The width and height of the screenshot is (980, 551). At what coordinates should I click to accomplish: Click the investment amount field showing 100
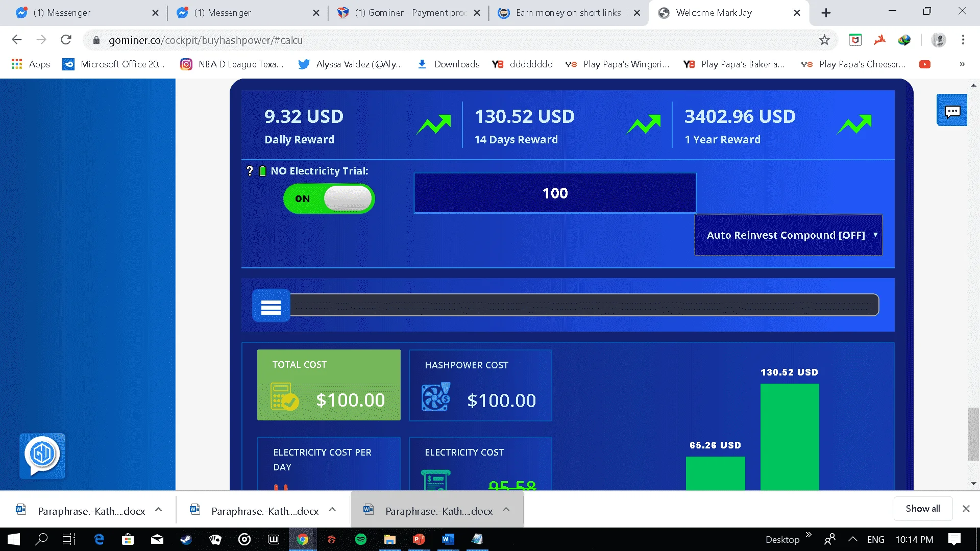coord(555,193)
